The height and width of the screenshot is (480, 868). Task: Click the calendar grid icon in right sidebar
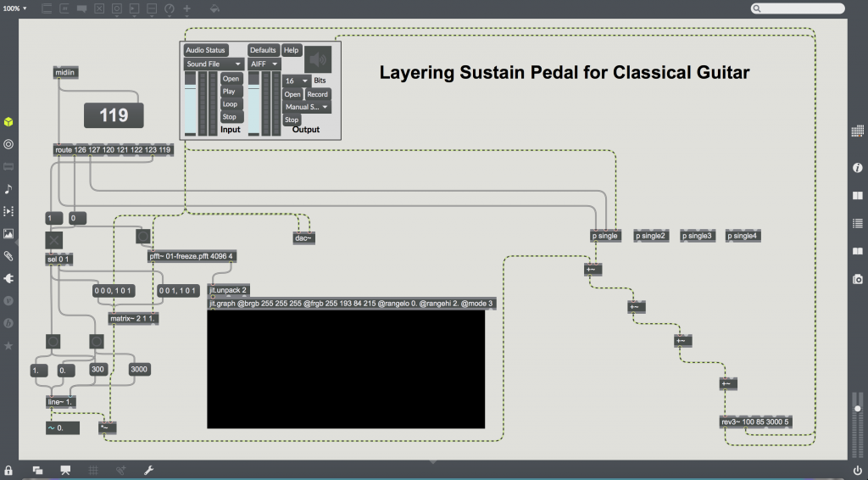click(x=857, y=131)
